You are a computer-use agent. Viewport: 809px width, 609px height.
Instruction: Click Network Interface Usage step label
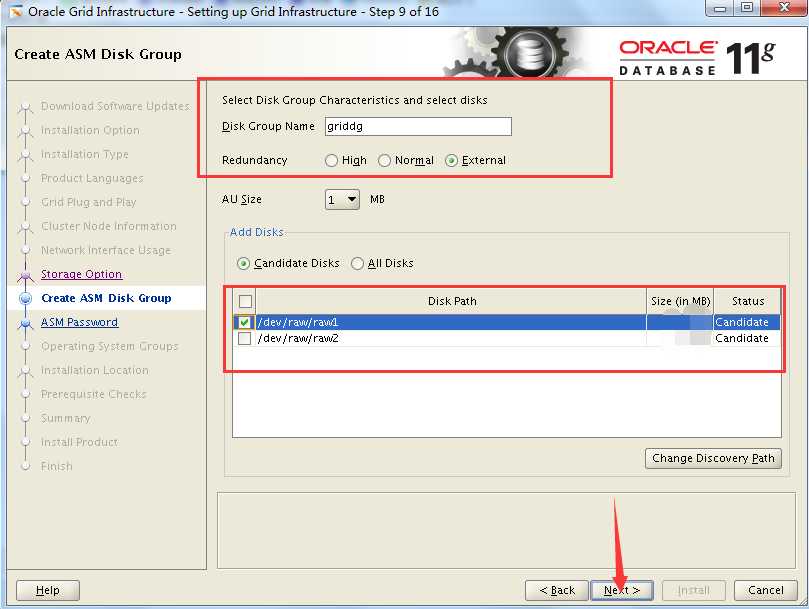click(106, 250)
